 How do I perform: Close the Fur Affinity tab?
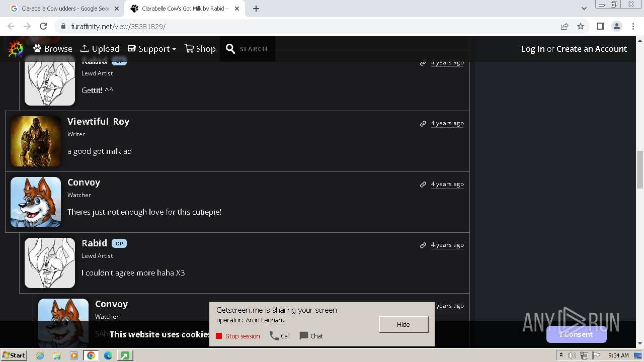pyautogui.click(x=237, y=9)
